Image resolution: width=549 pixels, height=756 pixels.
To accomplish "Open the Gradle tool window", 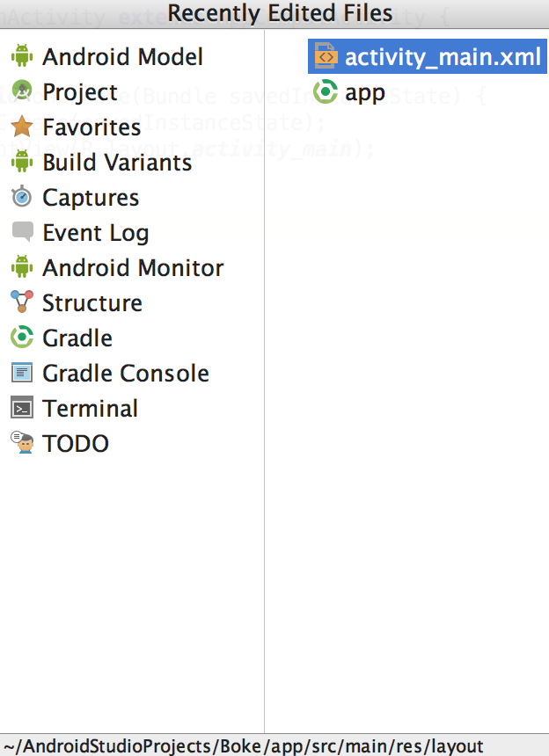I will (77, 338).
